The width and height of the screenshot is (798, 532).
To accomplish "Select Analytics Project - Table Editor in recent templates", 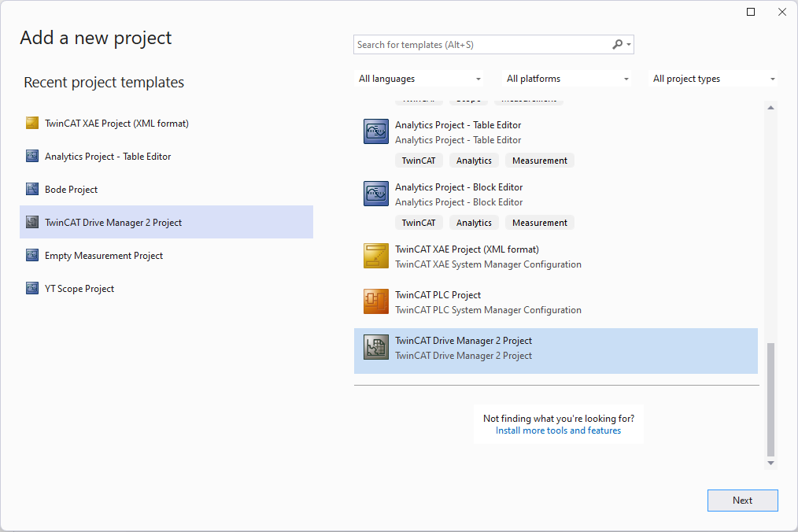I will (x=166, y=157).
